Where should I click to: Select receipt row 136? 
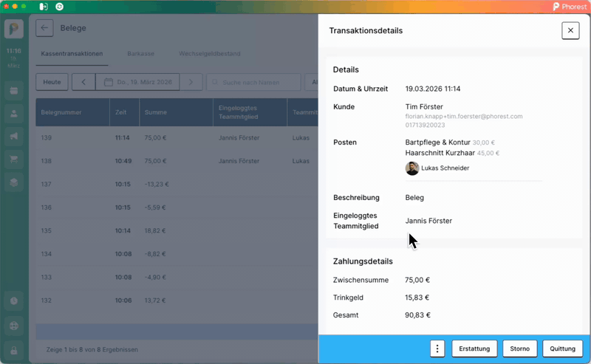(x=177, y=207)
